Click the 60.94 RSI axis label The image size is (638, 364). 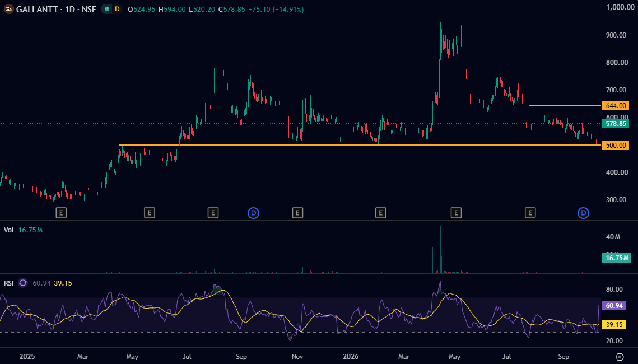(613, 305)
